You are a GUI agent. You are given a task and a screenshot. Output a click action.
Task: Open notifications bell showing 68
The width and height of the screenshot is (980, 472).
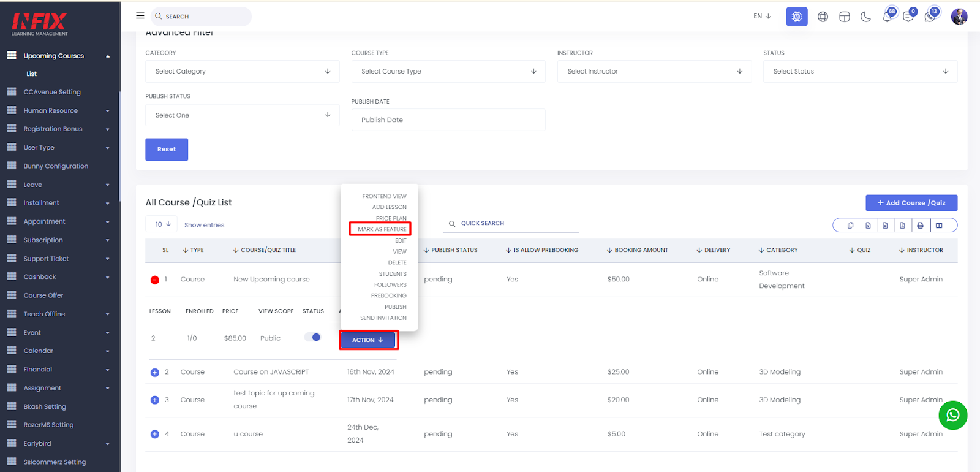pyautogui.click(x=888, y=16)
